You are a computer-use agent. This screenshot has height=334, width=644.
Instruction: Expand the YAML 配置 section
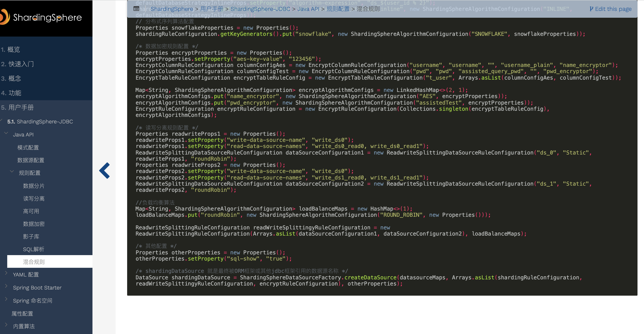point(6,273)
